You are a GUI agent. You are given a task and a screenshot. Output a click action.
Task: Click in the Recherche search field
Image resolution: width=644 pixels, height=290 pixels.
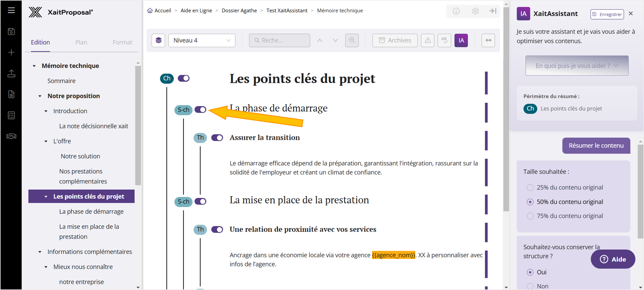tap(279, 40)
